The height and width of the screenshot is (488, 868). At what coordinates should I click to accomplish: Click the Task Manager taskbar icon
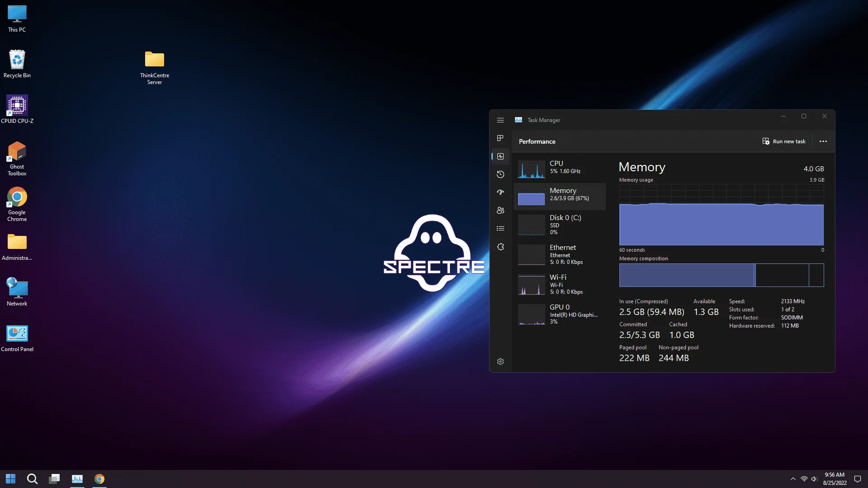pyautogui.click(x=77, y=479)
